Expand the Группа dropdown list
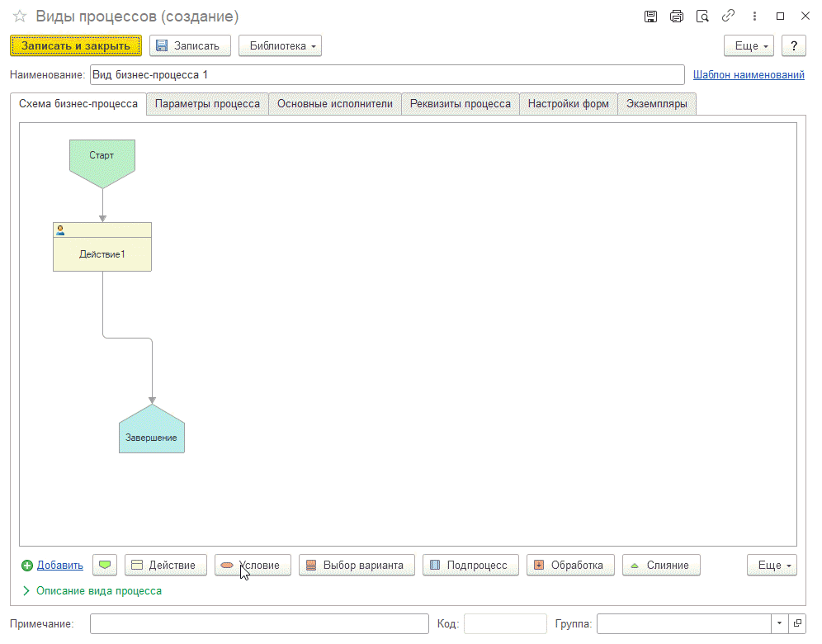 tap(780, 623)
